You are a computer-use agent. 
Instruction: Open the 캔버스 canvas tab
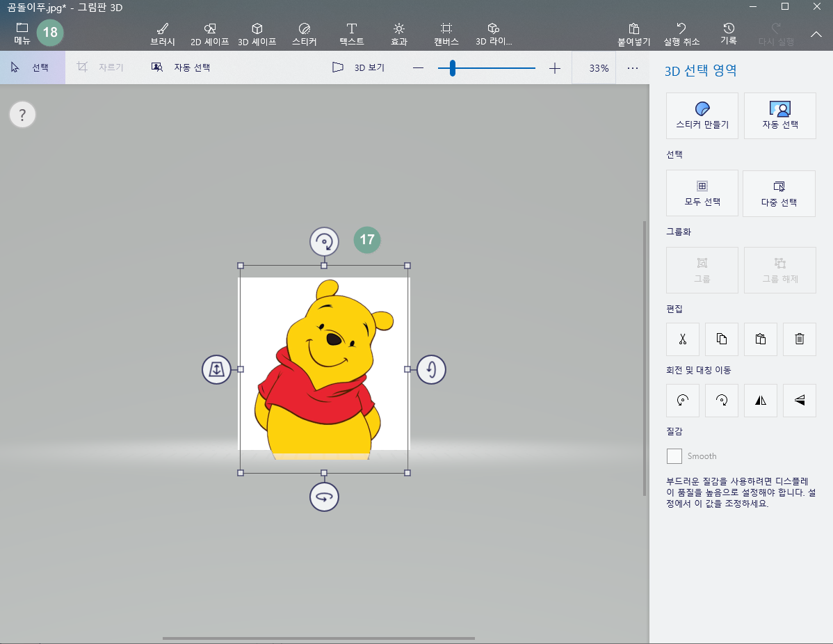[x=446, y=34]
